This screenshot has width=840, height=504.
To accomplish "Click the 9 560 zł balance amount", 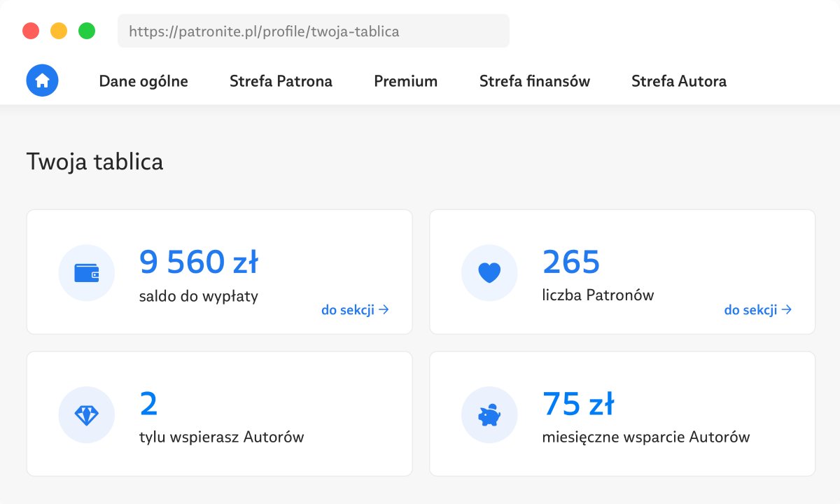I will [x=199, y=262].
